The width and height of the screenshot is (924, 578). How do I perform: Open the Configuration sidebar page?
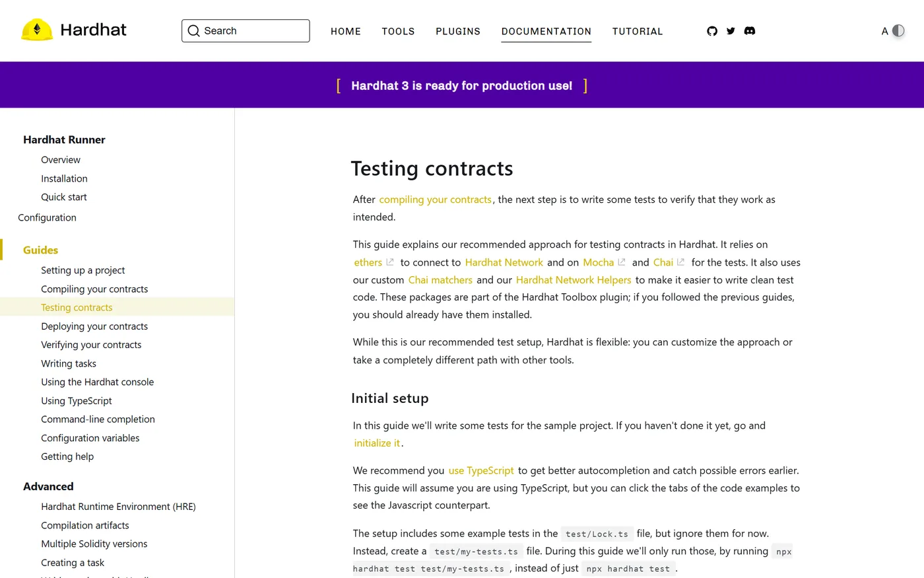tap(47, 217)
